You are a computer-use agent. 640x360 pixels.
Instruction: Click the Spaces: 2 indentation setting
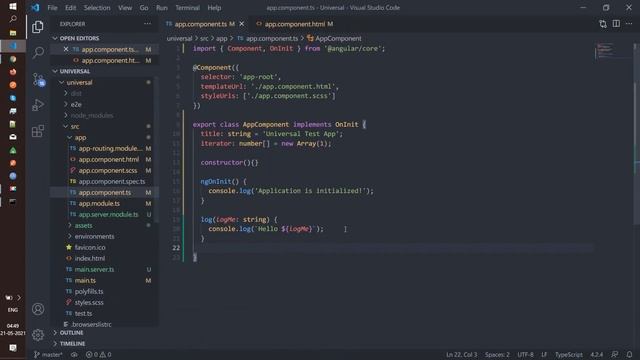point(497,355)
